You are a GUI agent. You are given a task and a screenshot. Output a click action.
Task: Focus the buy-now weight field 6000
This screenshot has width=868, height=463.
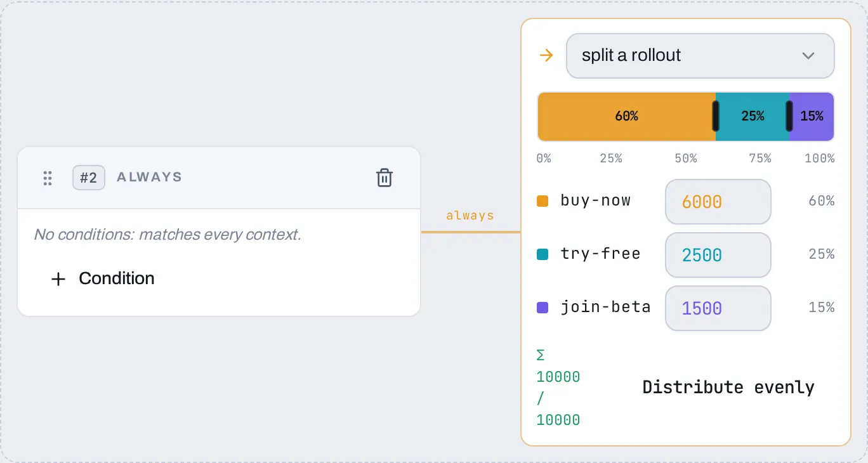(x=718, y=202)
